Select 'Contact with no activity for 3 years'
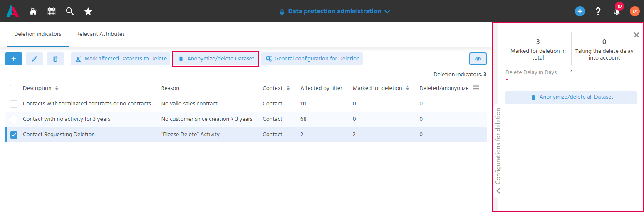 coord(67,119)
